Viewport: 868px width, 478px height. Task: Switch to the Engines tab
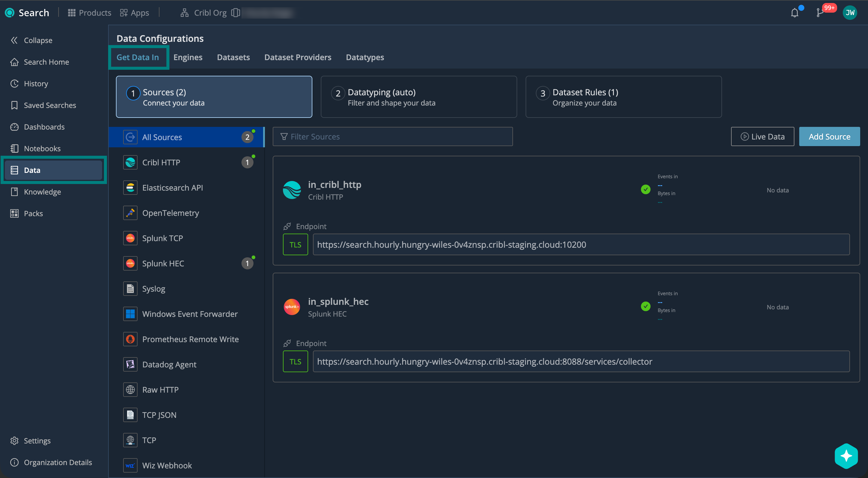coord(188,57)
